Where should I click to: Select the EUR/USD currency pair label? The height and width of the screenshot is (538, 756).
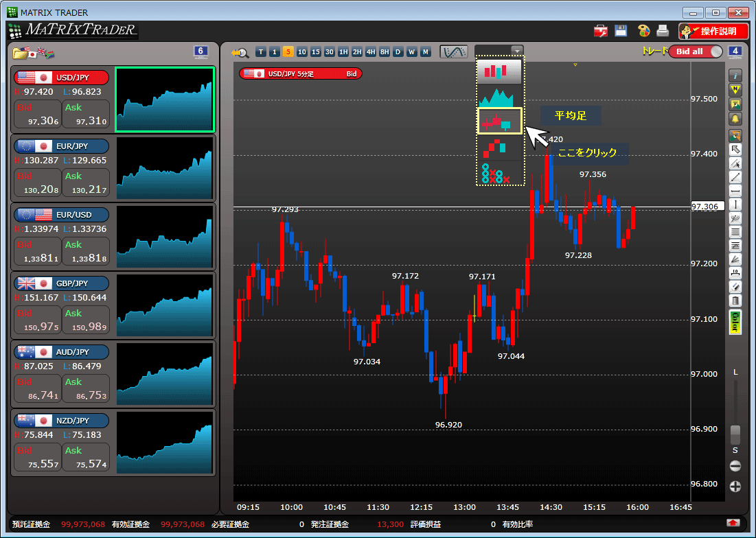61,215
